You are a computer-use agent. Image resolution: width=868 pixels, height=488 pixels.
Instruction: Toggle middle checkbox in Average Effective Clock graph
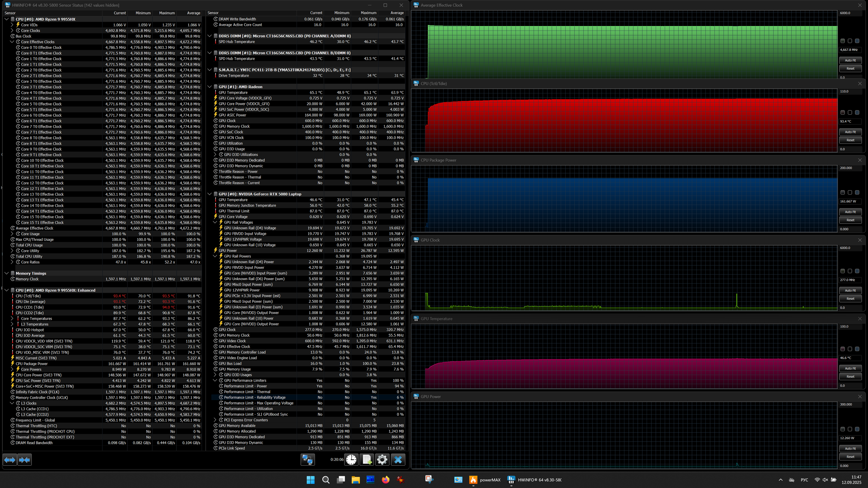(x=850, y=41)
